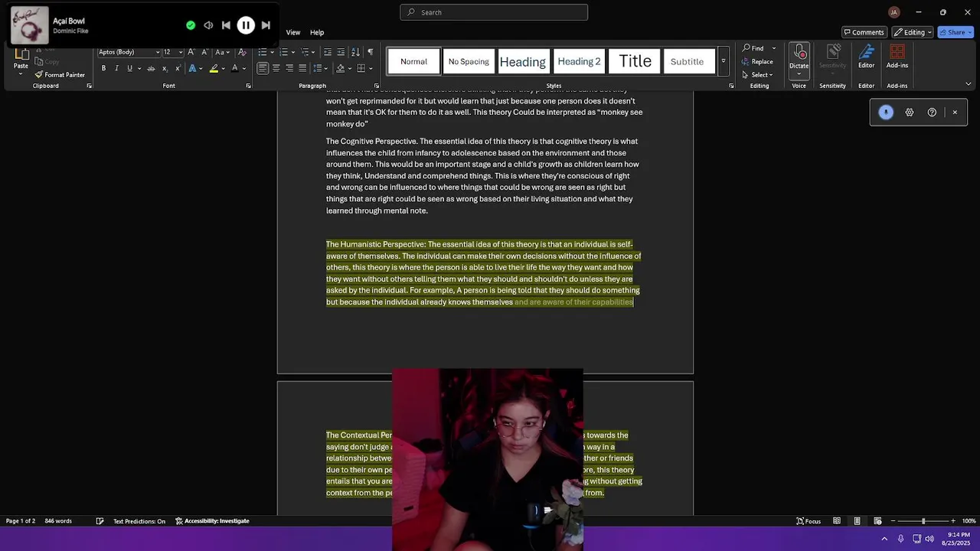Start a numbered list

coord(283,52)
